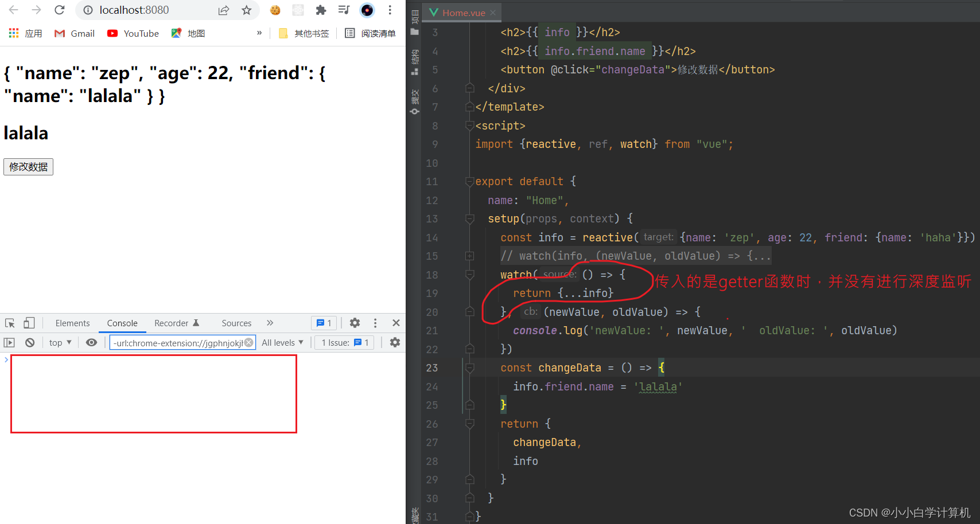Collapse the setup function fold marker
980x524 pixels.
[469, 219]
